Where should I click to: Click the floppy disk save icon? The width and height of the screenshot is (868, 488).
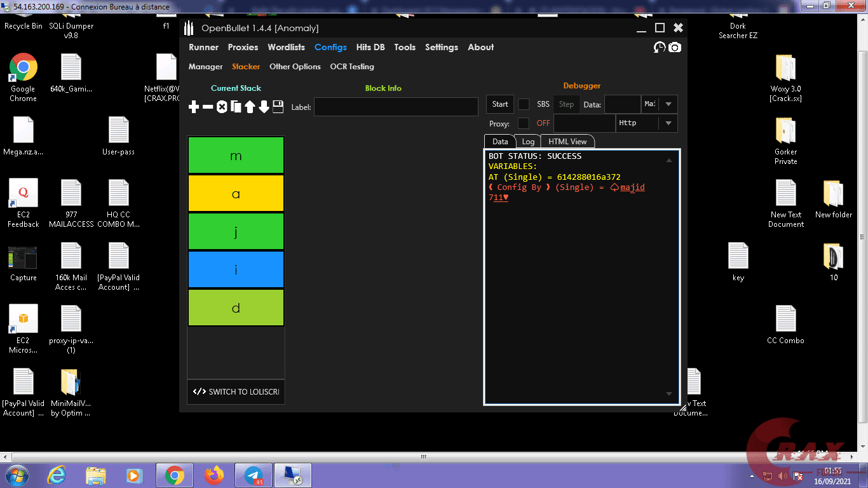coord(278,107)
